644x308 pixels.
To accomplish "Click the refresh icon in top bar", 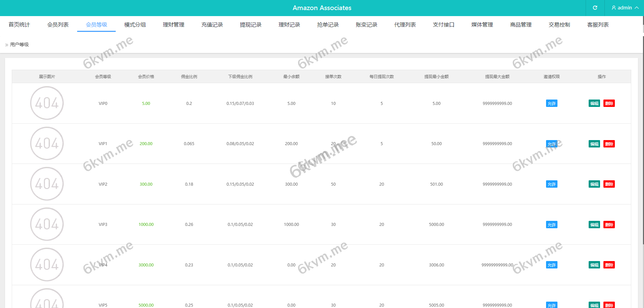I will (595, 8).
